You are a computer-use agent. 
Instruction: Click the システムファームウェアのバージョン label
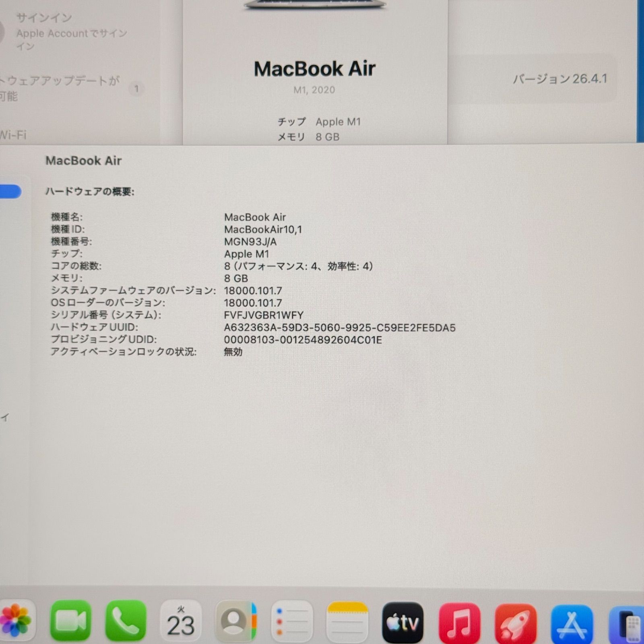[x=133, y=291]
